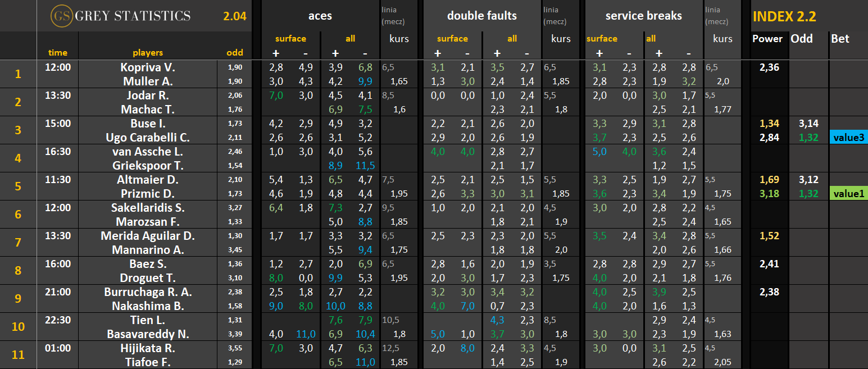Click the INDEX 2.2 header

tap(784, 16)
